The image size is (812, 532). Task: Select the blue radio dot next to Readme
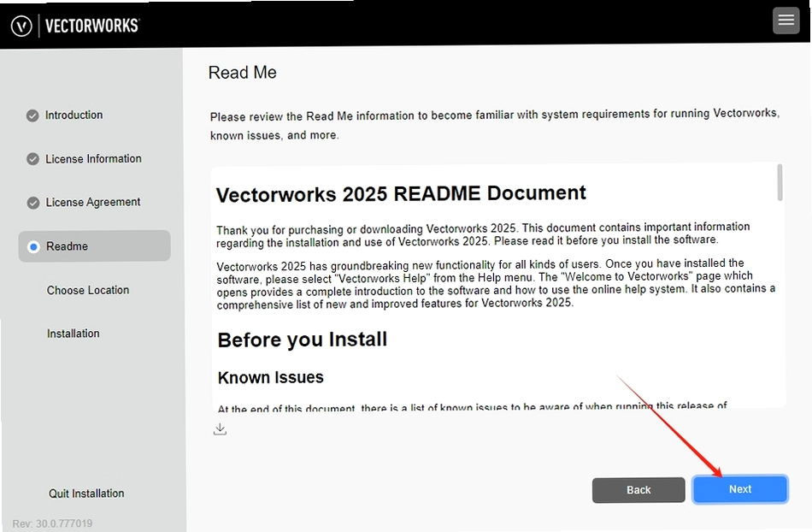33,246
